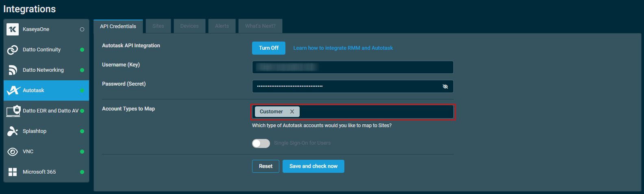644x194 pixels.
Task: Click KaseyaOne empty status circle
Action: 82,29
